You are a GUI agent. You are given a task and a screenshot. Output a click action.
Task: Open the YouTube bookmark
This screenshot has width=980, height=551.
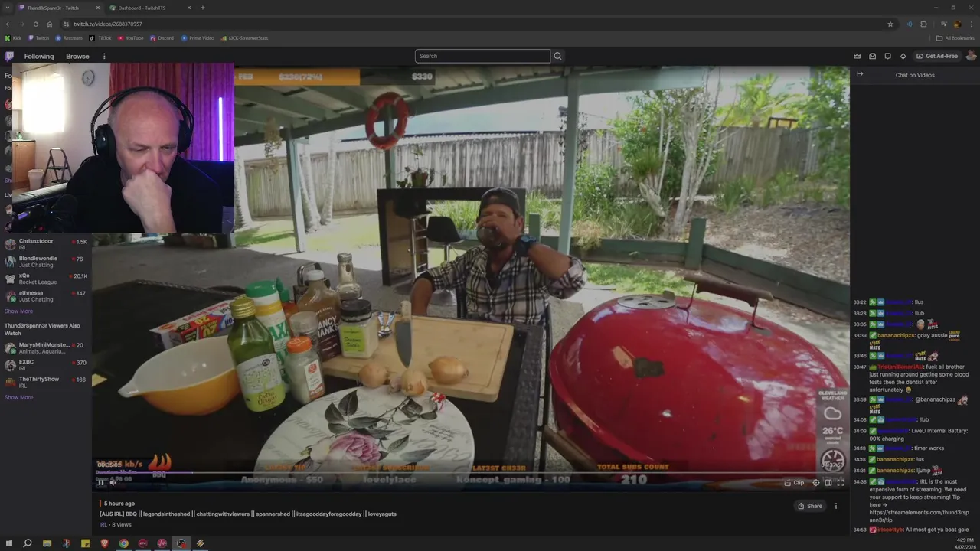[130, 38]
